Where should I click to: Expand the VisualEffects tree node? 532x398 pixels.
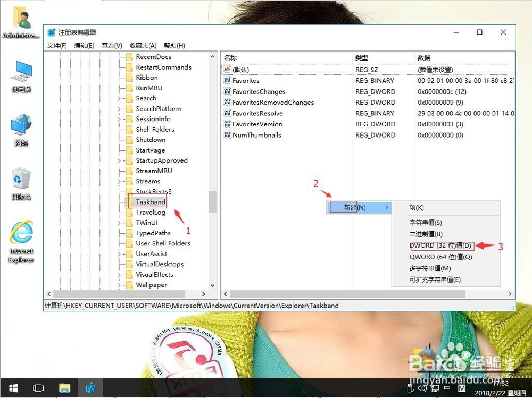pos(119,275)
